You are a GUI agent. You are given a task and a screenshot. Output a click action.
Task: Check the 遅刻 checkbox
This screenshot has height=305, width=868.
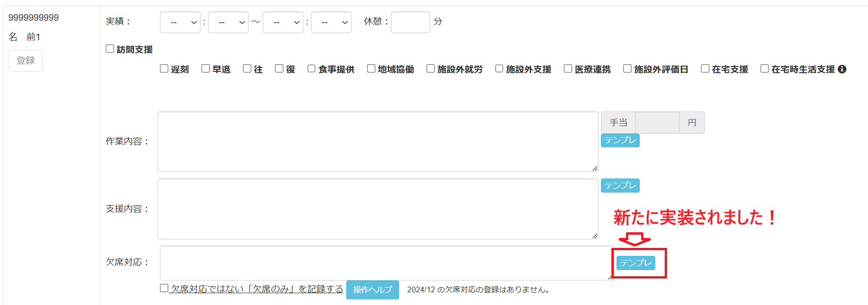164,69
